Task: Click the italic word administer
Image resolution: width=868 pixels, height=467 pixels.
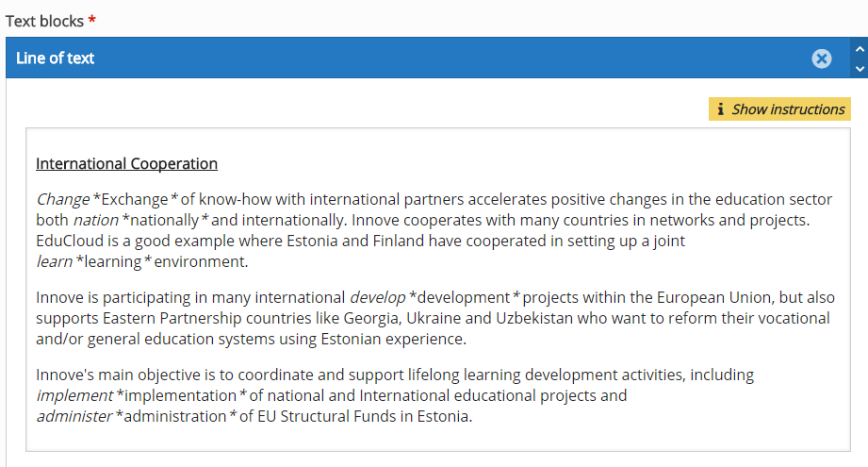Action: point(74,416)
